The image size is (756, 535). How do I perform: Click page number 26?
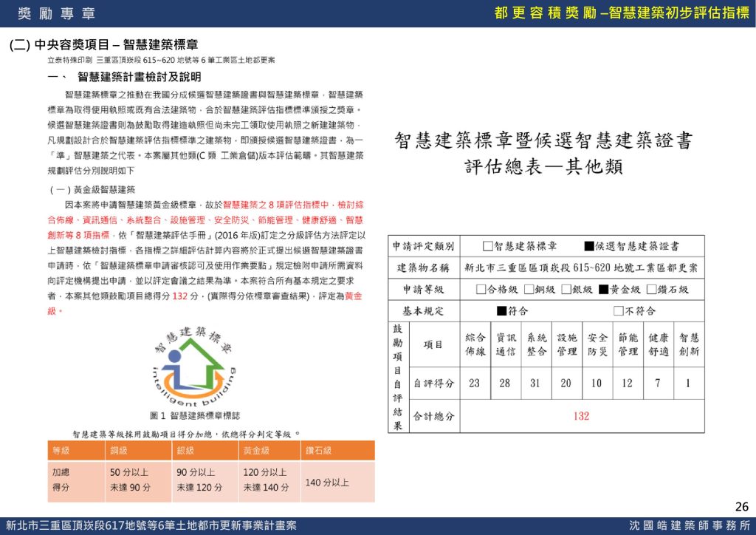click(742, 506)
